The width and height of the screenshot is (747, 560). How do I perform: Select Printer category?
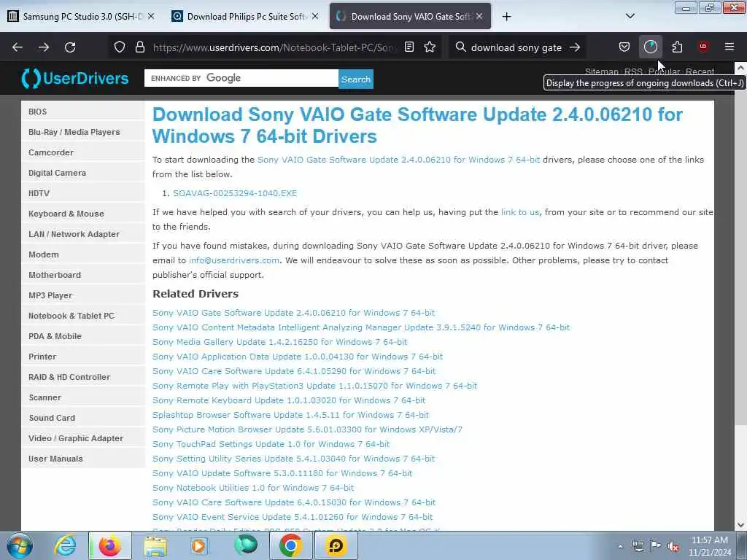83,357
